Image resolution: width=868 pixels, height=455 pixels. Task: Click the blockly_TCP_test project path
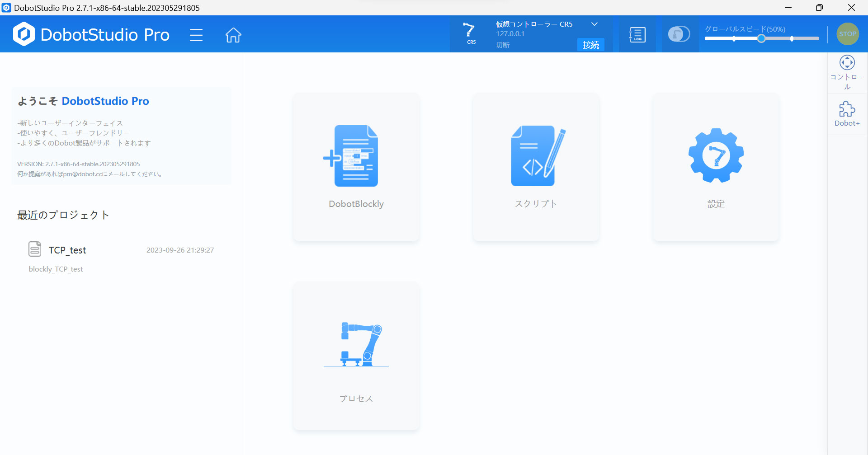[56, 269]
